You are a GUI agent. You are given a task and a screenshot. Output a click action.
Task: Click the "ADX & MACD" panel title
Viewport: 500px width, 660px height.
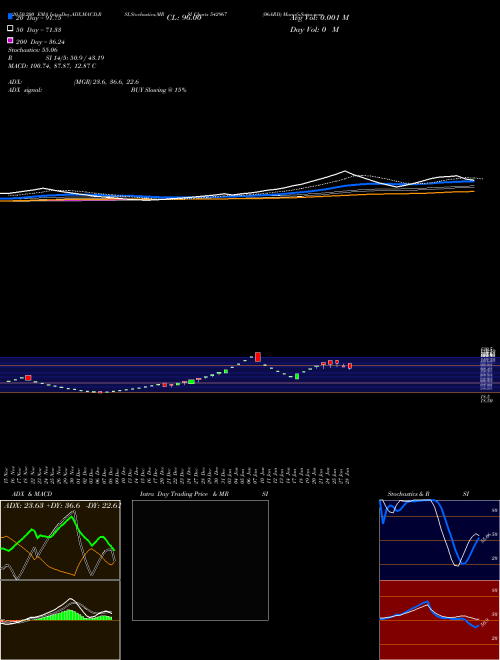(32, 494)
